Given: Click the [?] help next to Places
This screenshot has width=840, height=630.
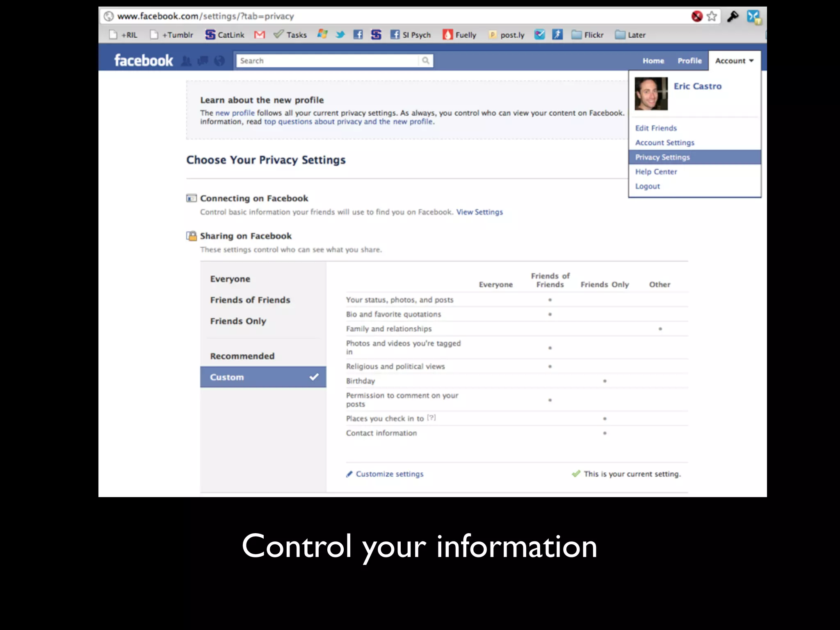Looking at the screenshot, I should click(x=431, y=418).
